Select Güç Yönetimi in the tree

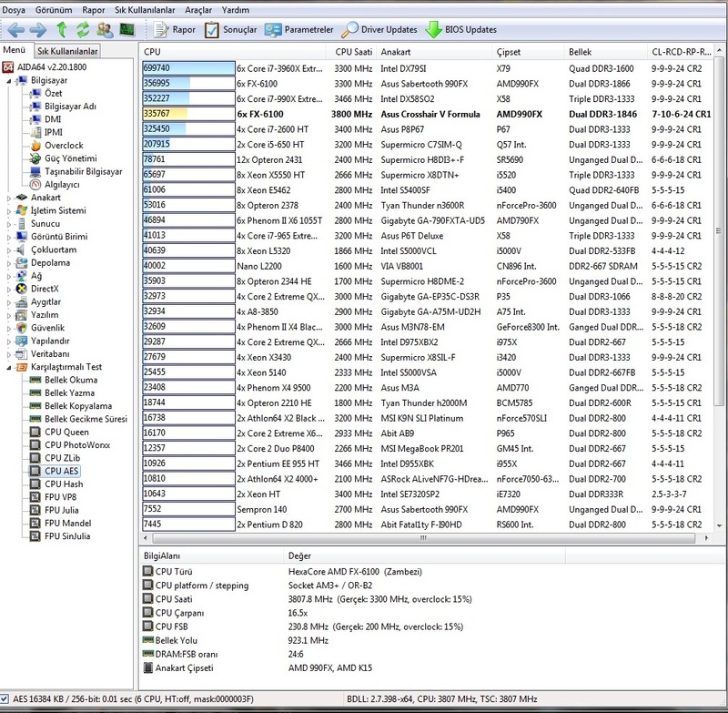click(71, 158)
